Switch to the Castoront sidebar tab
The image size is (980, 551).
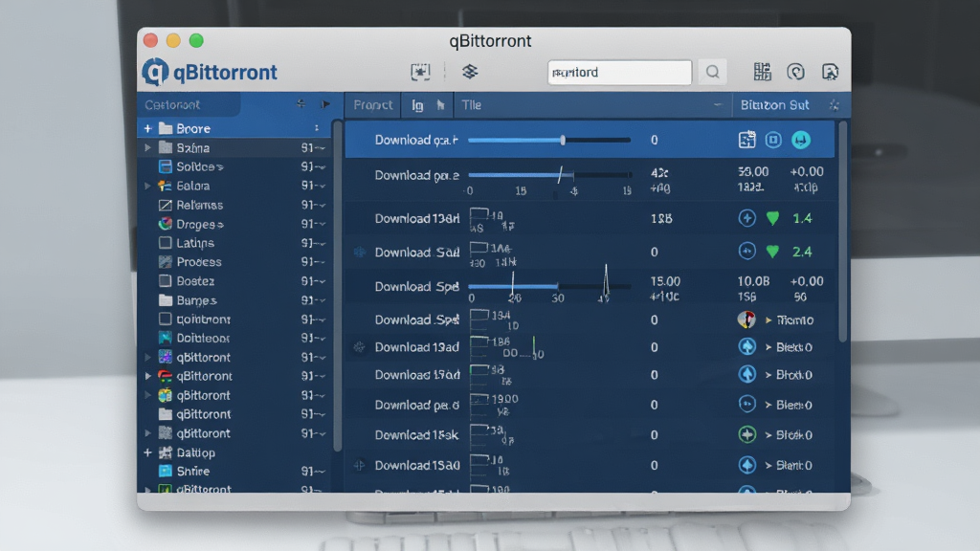(x=189, y=104)
